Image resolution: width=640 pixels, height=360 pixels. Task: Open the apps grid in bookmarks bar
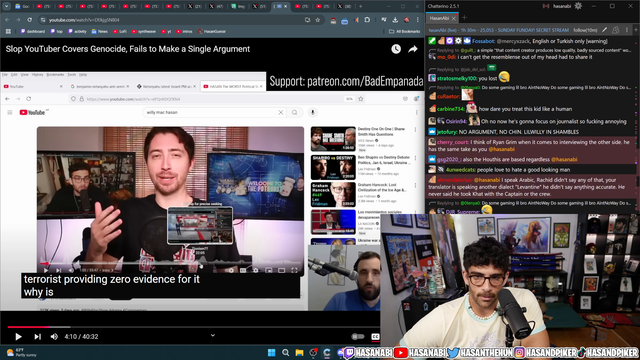click(x=8, y=31)
